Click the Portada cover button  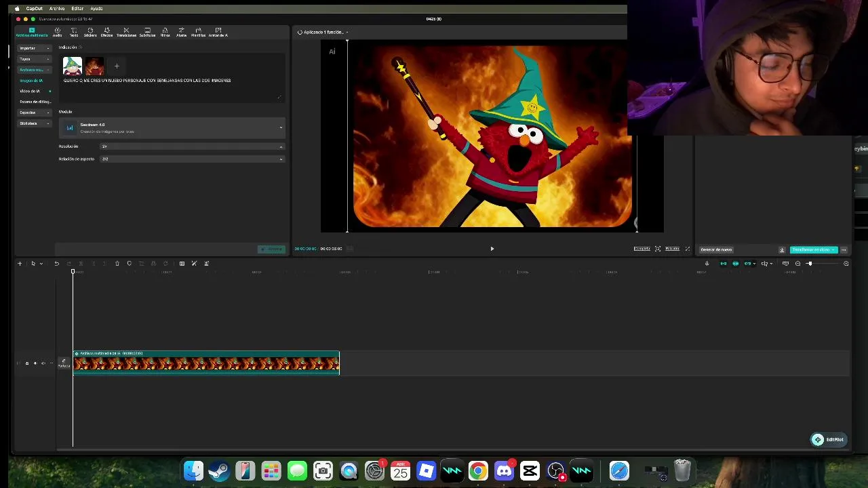point(63,363)
